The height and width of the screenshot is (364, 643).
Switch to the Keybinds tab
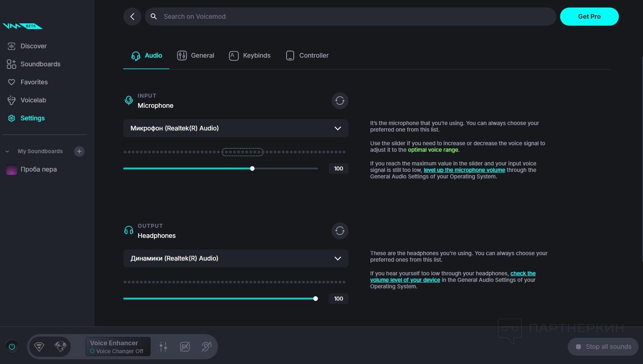tap(250, 56)
